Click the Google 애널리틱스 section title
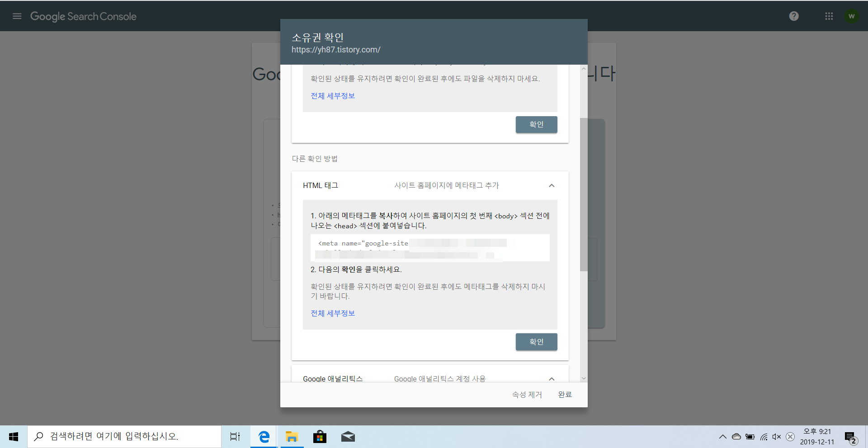 [x=333, y=379]
